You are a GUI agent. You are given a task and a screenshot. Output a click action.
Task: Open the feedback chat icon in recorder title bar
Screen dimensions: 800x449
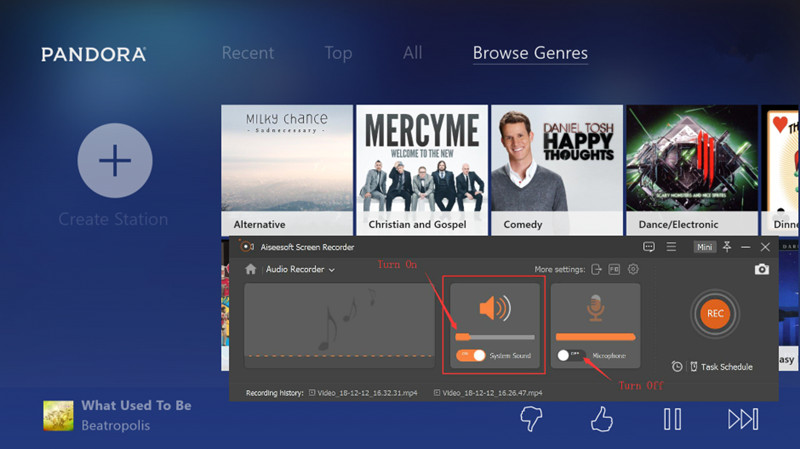click(649, 247)
